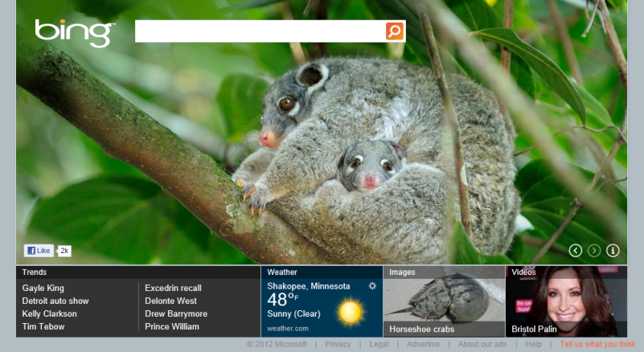
Task: Open the image info icon
Action: click(613, 251)
